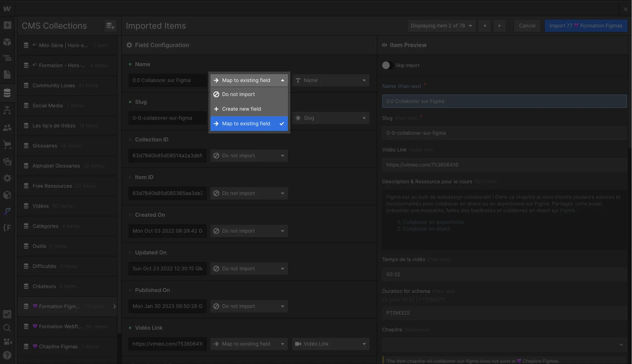Click the Ecommerce/shop icon in sidebar
Image resolution: width=632 pixels, height=364 pixels.
pos(7,144)
